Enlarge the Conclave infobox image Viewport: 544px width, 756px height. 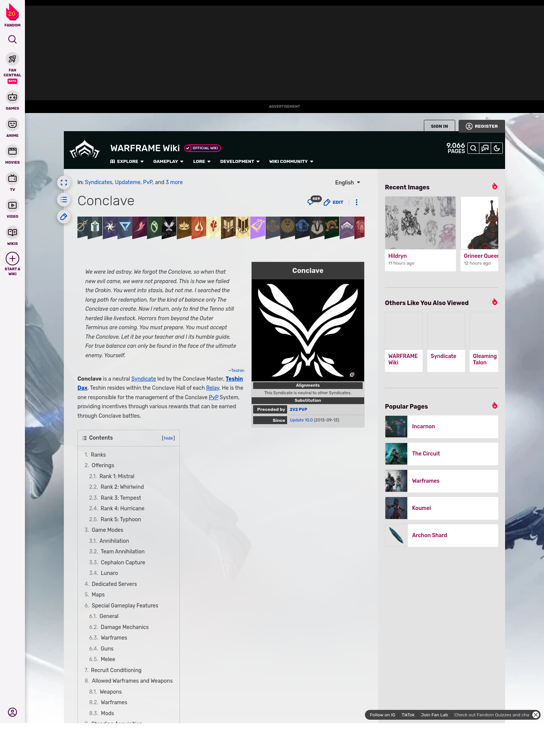point(352,375)
